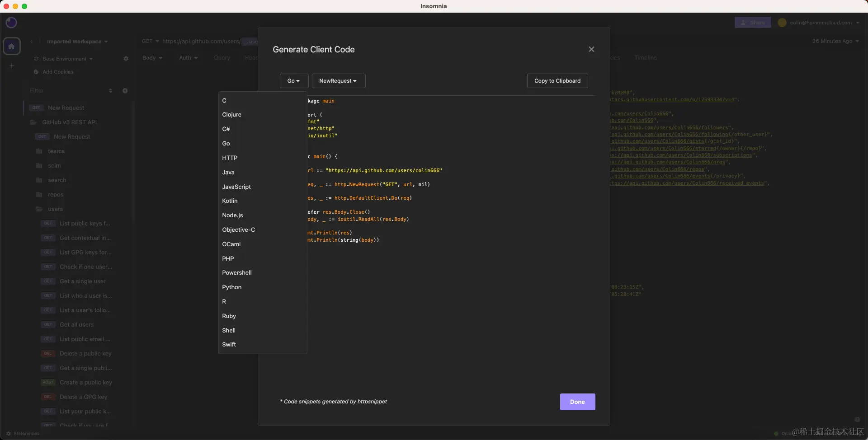Select HTTP from language list
Viewport: 868px width, 440px height.
point(263,158)
